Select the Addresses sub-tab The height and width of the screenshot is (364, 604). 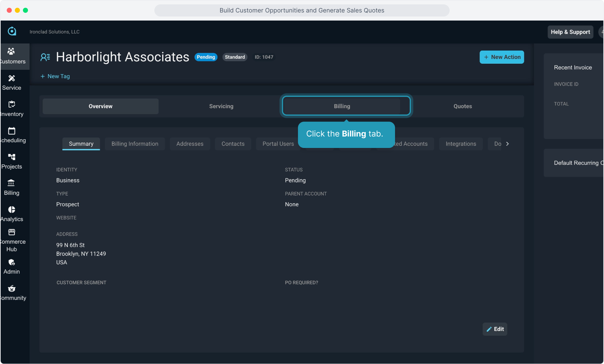point(190,144)
